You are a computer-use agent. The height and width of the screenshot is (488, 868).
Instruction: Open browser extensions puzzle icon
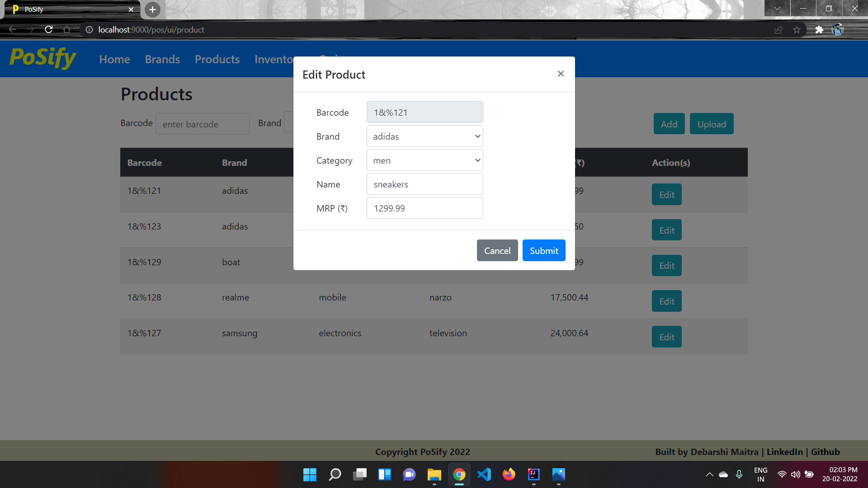(x=819, y=30)
